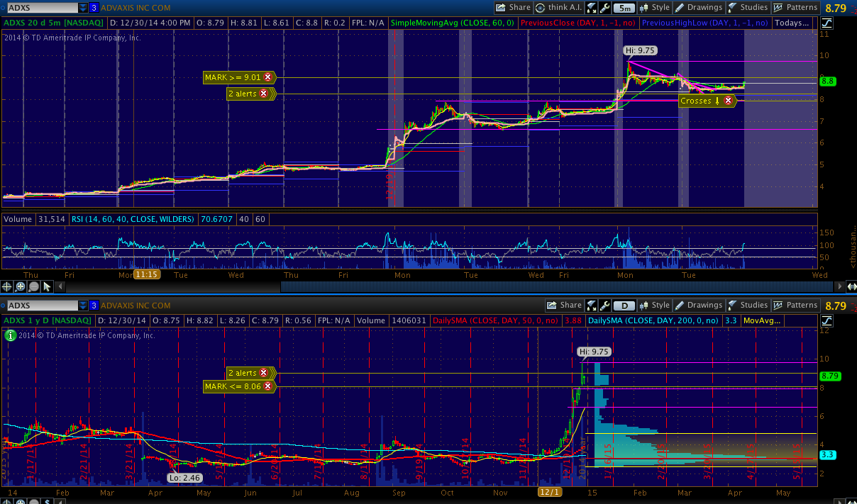Open the top chart symbol dropdown arrow
Image resolution: width=857 pixels, height=504 pixels.
[83, 8]
